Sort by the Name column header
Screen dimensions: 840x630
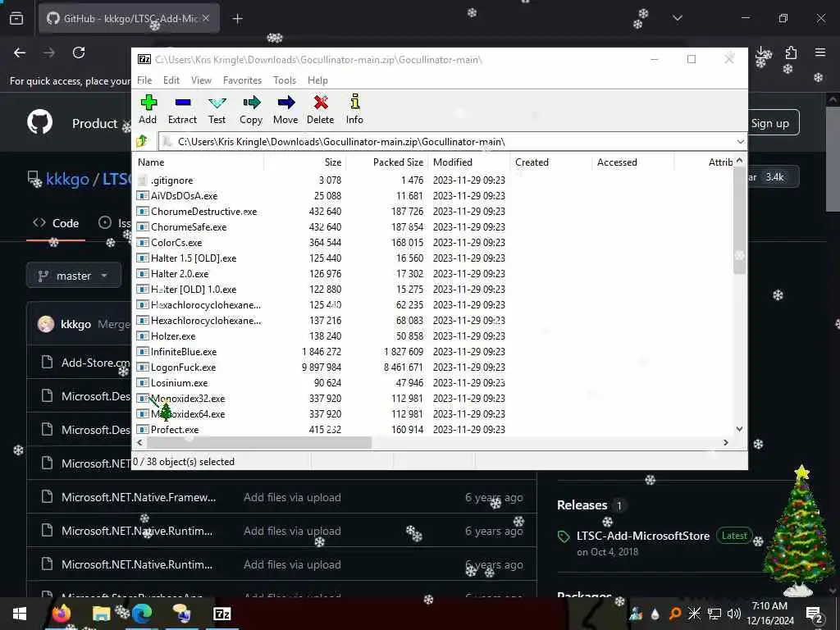(x=199, y=162)
